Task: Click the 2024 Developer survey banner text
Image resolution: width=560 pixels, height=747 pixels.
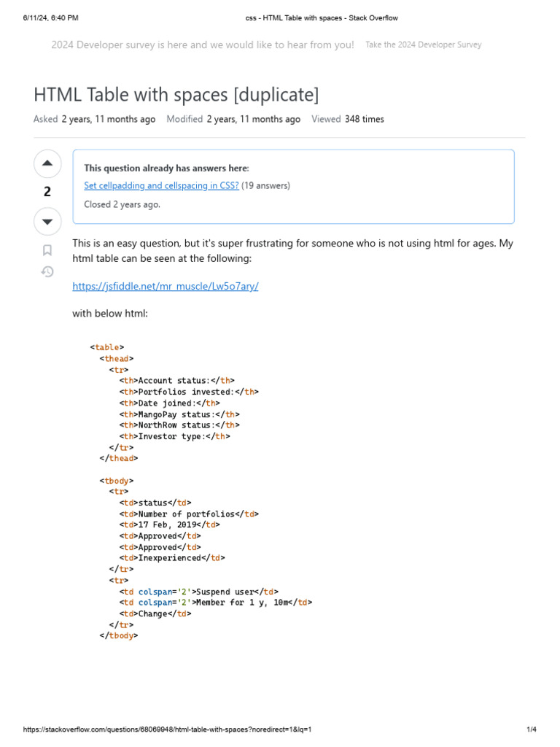Action: click(202, 44)
